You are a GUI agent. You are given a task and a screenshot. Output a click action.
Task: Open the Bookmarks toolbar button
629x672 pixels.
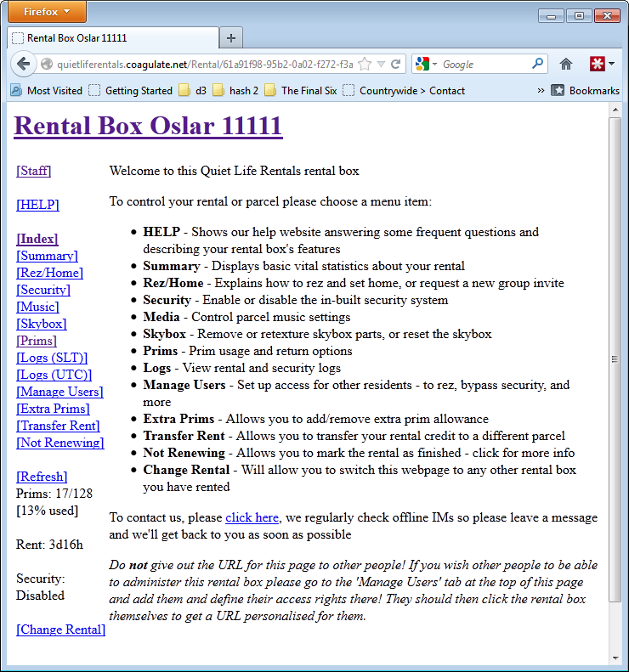tap(585, 90)
